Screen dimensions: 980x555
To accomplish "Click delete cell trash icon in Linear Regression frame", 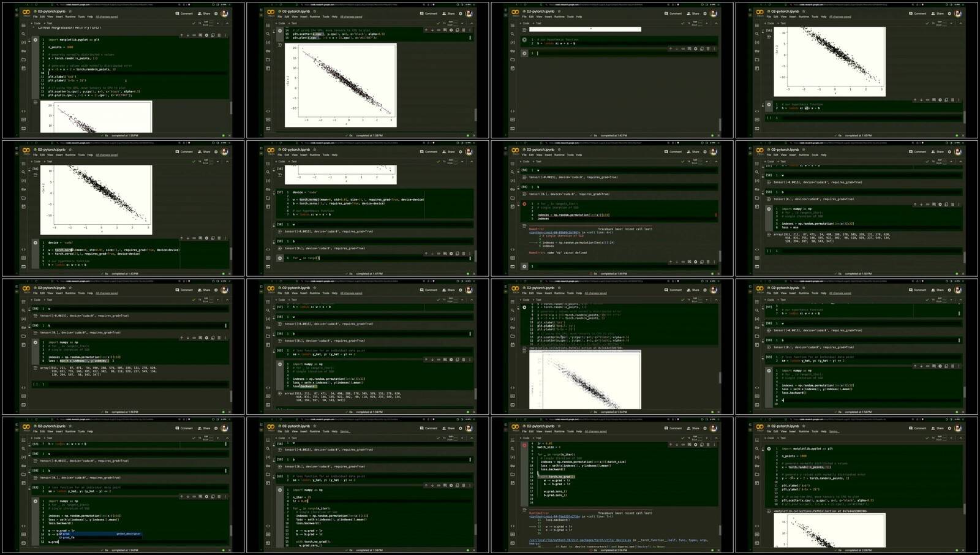I will 219,35.
